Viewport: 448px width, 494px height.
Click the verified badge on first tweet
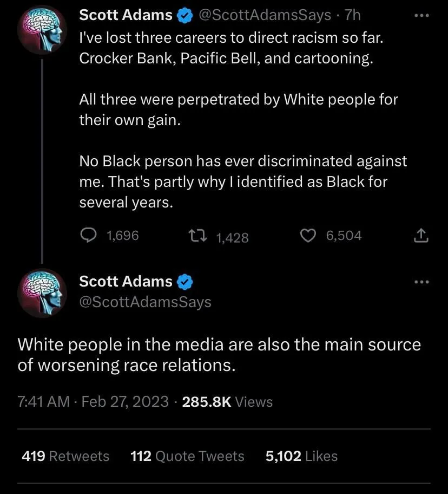pos(186,16)
